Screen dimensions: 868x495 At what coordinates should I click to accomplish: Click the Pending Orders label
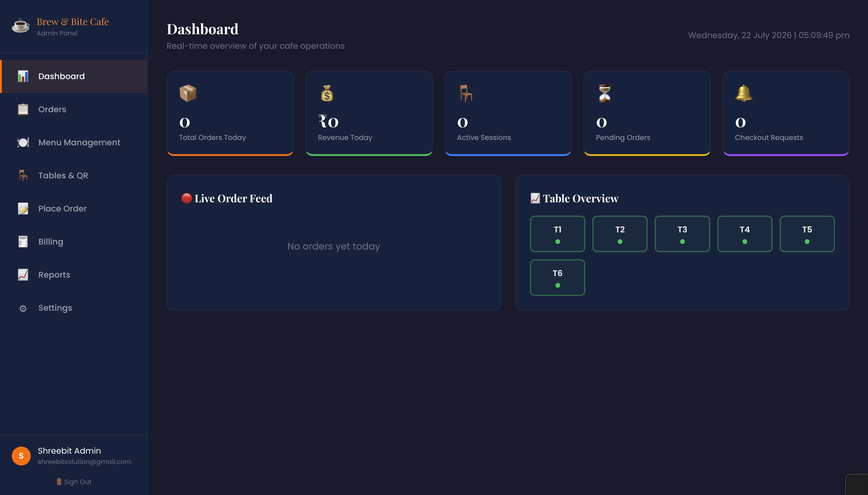(x=623, y=137)
